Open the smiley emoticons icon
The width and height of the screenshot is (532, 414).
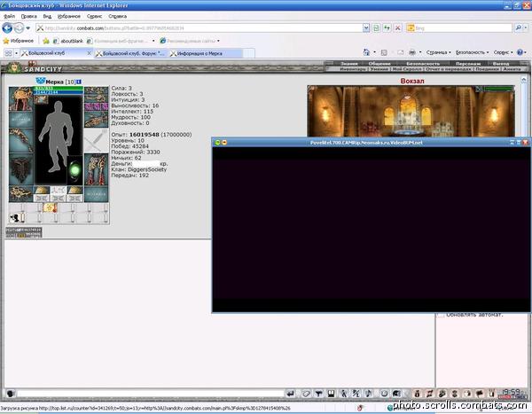pos(384,394)
